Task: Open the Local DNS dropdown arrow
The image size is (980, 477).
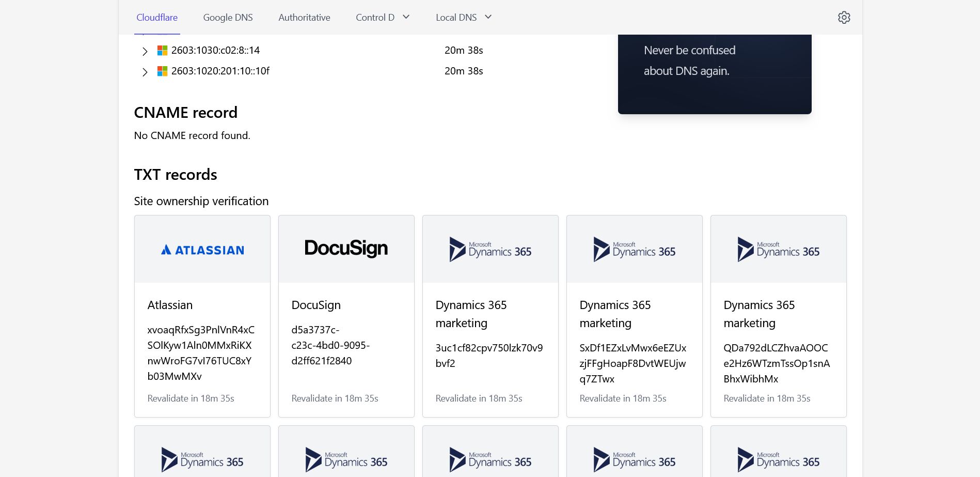Action: [488, 17]
